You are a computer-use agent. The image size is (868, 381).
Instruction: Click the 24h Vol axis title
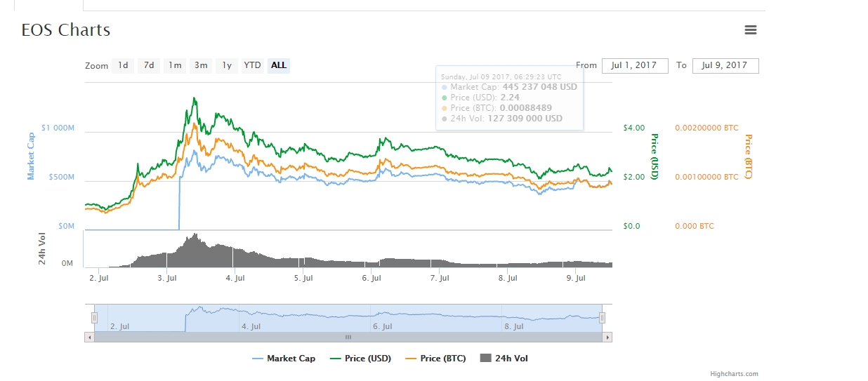click(42, 248)
